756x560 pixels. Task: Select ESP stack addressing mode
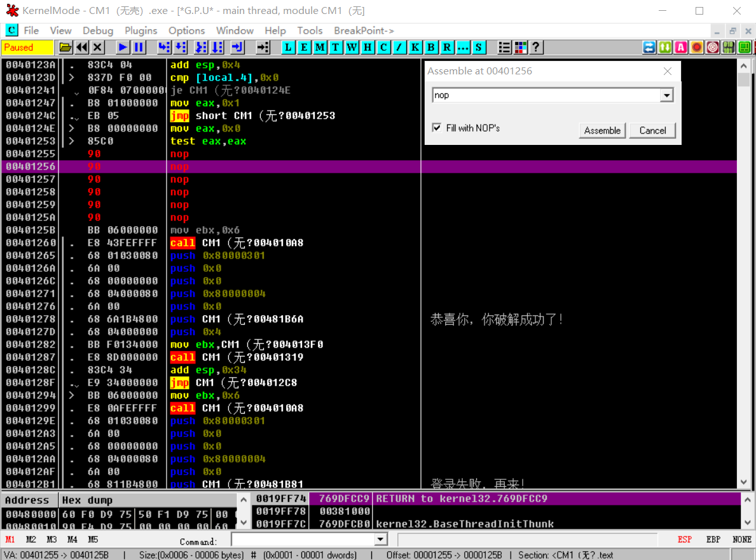685,539
